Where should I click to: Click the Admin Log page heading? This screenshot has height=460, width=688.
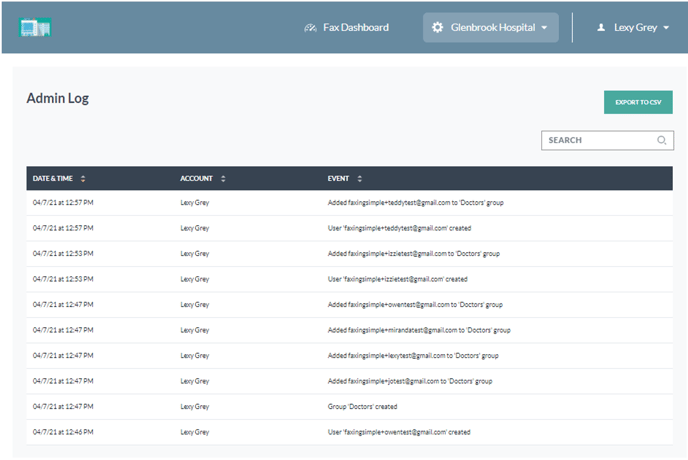click(x=58, y=98)
